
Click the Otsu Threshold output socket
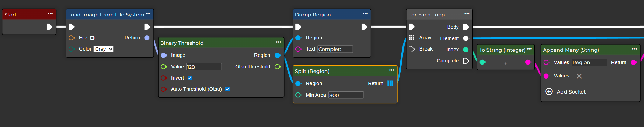pyautogui.click(x=278, y=67)
